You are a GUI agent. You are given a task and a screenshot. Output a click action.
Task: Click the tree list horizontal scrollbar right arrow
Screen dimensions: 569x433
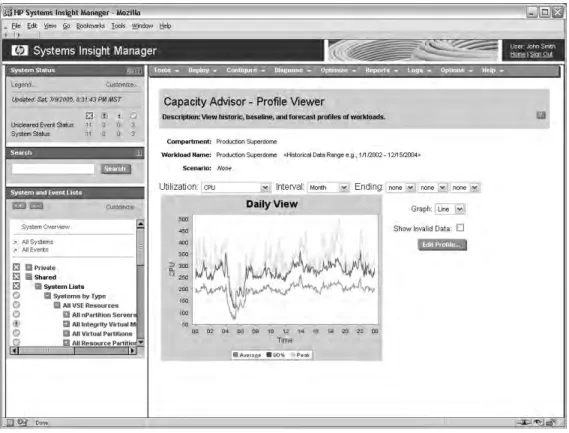132,351
